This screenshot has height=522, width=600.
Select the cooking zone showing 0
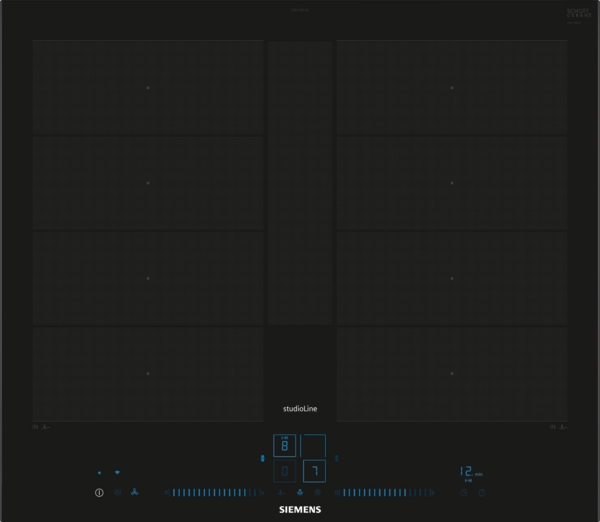pyautogui.click(x=285, y=470)
